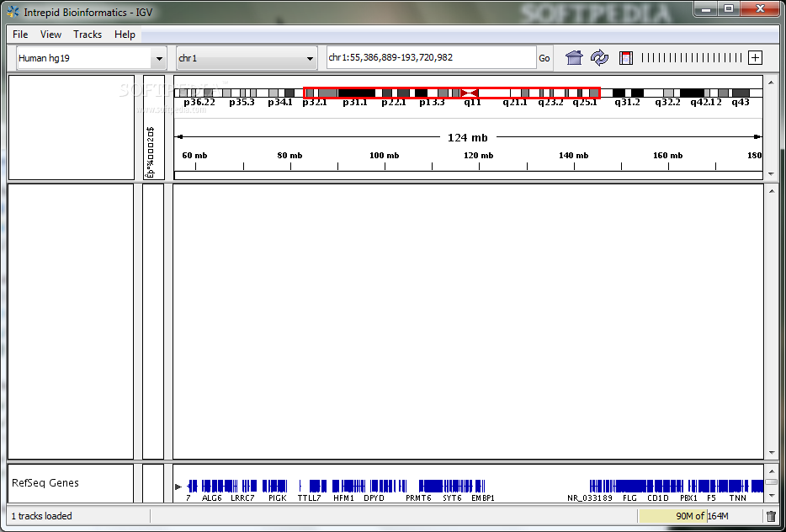Viewport: 786px width, 532px height.
Task: Click the Go button
Action: coord(544,58)
